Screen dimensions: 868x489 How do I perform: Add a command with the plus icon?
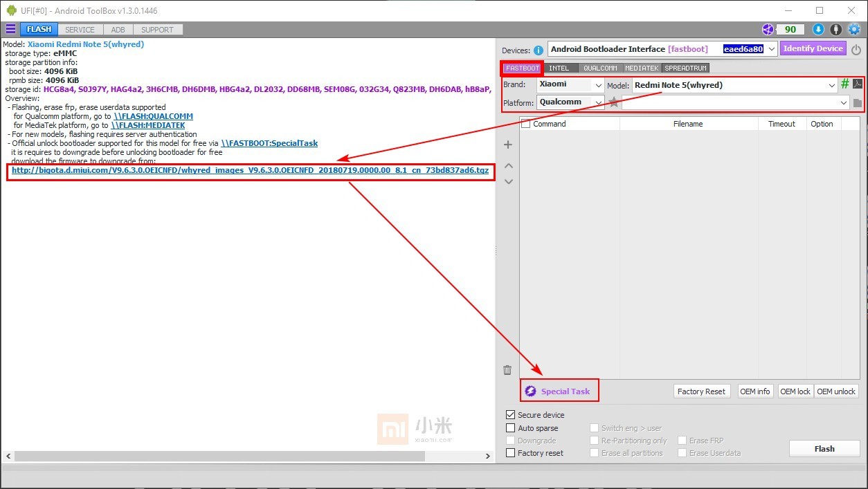(x=507, y=145)
